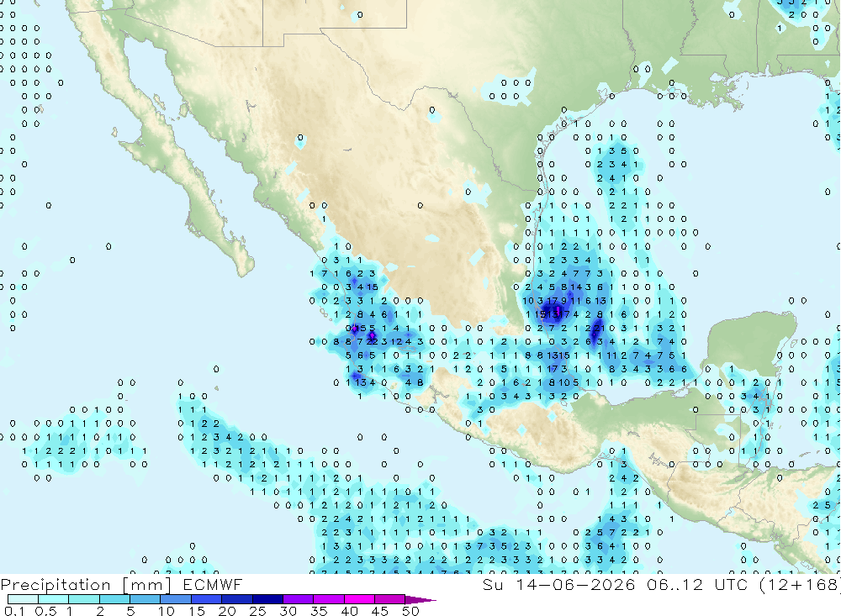Click the '[mm]' unit label
The width and height of the screenshot is (841, 616).
click(147, 585)
